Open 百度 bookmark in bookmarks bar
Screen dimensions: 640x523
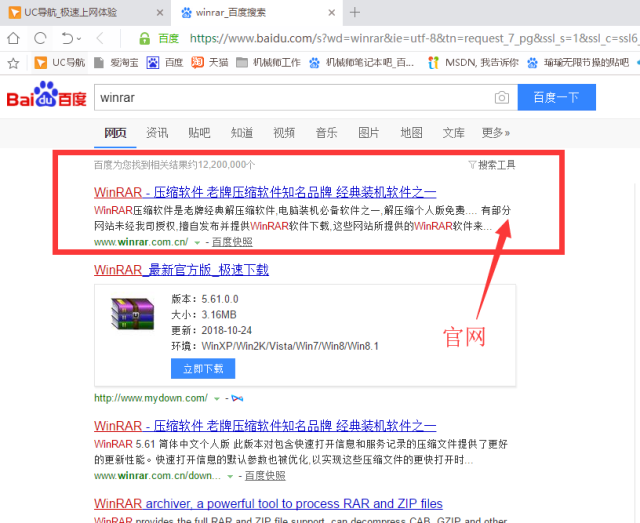(164, 62)
